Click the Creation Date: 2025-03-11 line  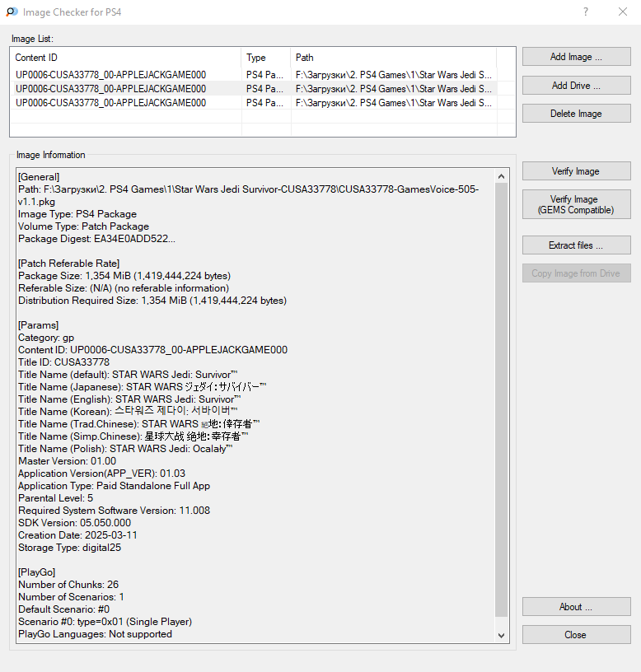tap(77, 535)
